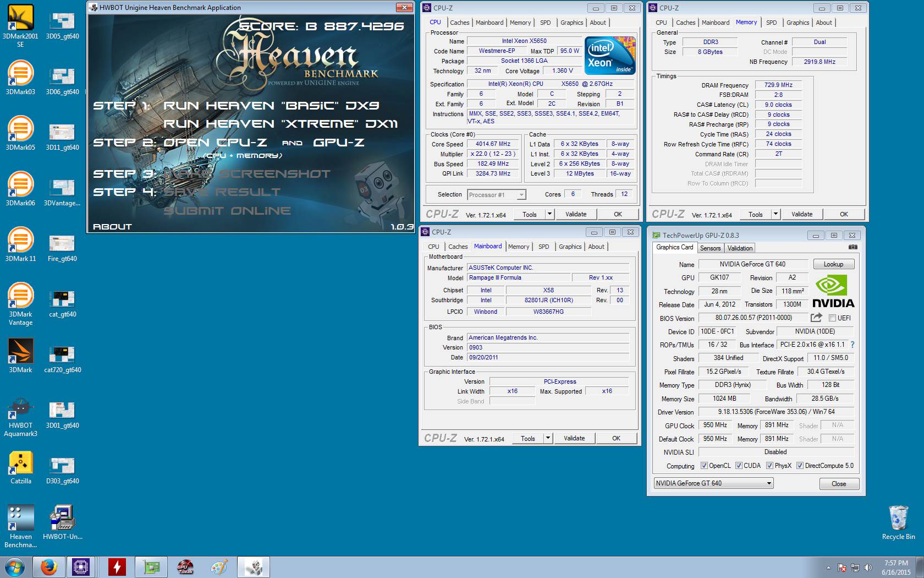Image resolution: width=924 pixels, height=578 pixels.
Task: Open HWBOT-Unigine installer icon on desktop
Action: 62,522
